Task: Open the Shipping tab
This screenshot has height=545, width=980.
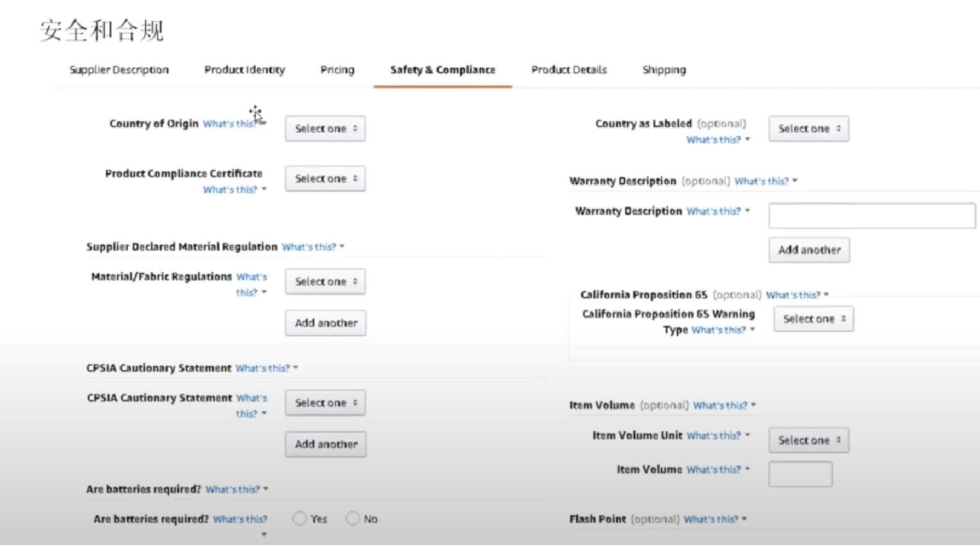Action: point(664,69)
